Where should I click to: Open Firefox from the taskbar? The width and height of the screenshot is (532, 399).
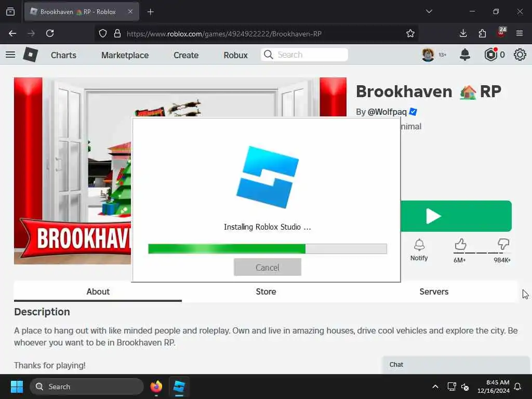point(156,387)
